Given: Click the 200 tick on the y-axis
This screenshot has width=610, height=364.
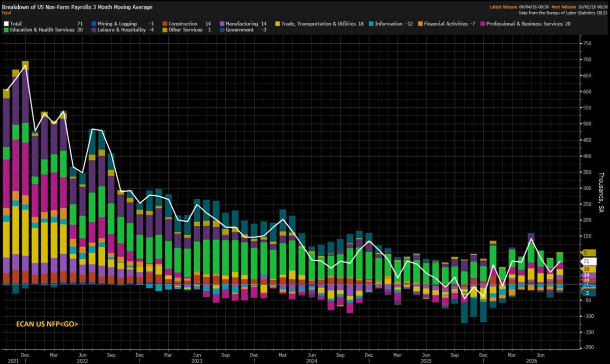Looking at the screenshot, I should pos(588,220).
